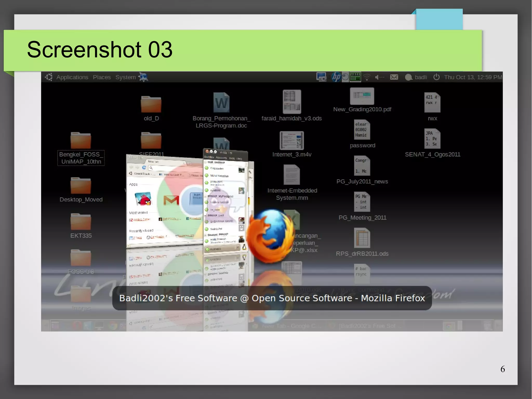Viewport: 532px width, 399px height.
Task: Click the Wi-Fi network indicator
Action: tap(367, 77)
